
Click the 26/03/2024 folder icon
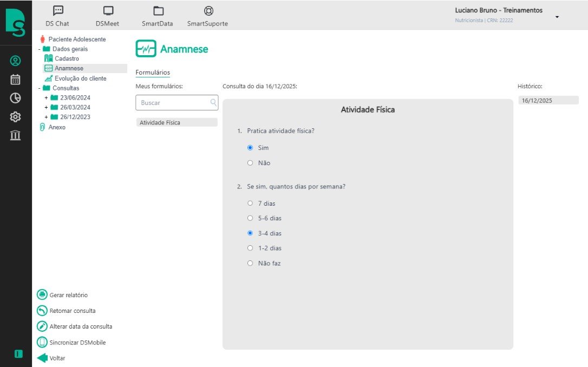click(54, 107)
